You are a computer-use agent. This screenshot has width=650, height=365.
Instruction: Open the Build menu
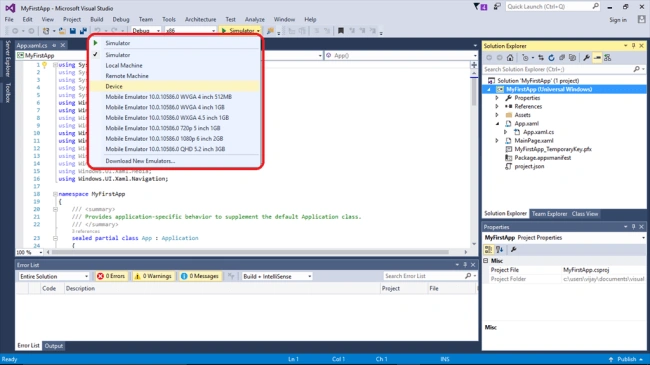(x=97, y=19)
